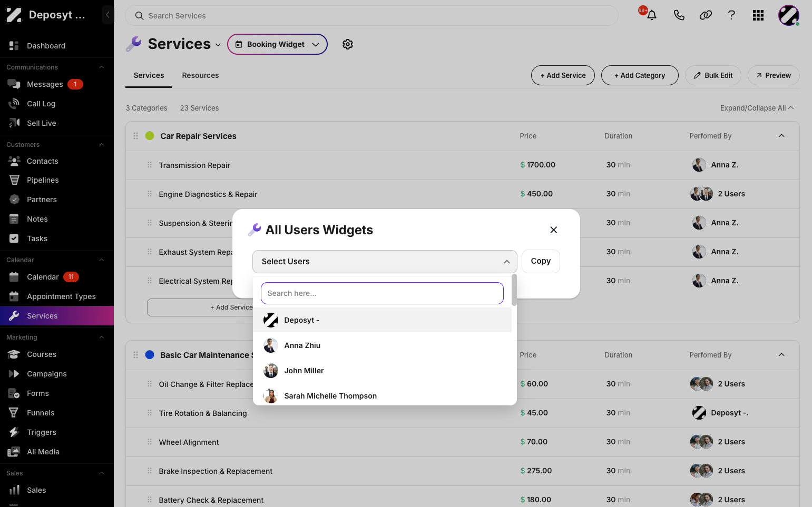The width and height of the screenshot is (812, 507).
Task: Open the user profile avatar
Action: tap(789, 15)
